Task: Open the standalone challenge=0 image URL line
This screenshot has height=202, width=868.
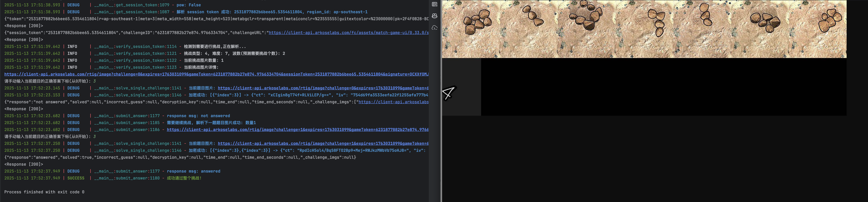Action: 216,74
